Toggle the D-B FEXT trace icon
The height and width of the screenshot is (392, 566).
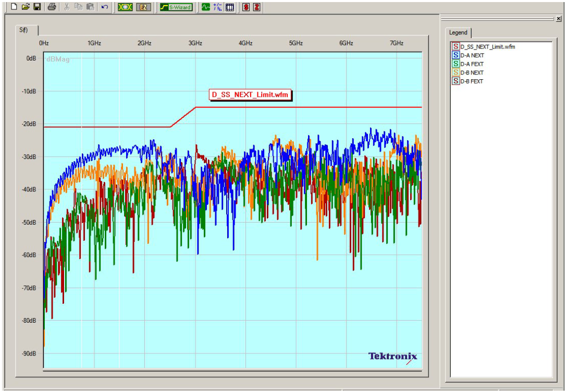[x=456, y=81]
